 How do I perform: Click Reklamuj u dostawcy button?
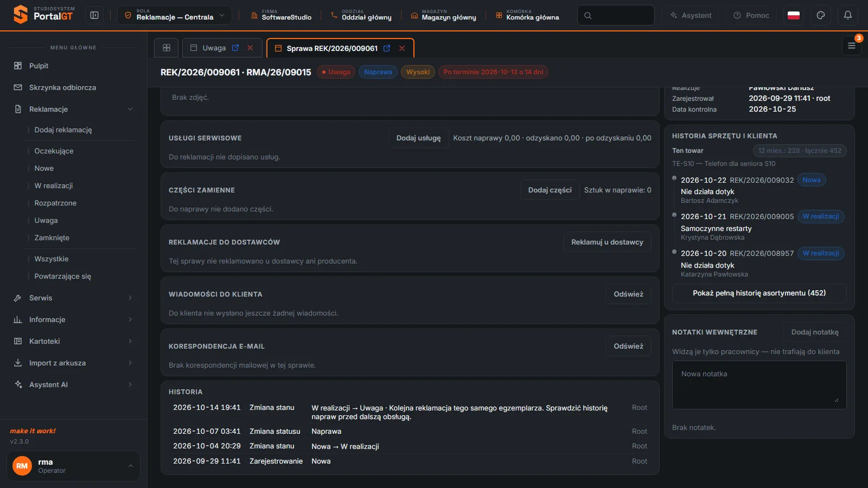coord(607,242)
